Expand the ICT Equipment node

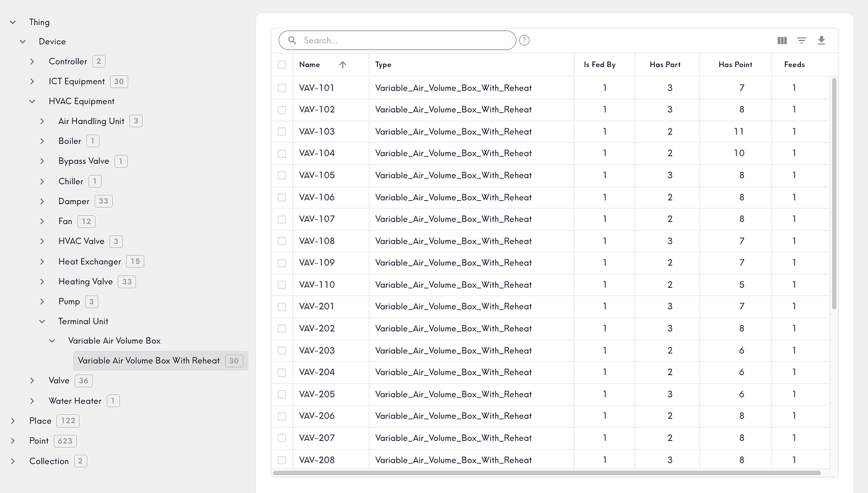[32, 81]
